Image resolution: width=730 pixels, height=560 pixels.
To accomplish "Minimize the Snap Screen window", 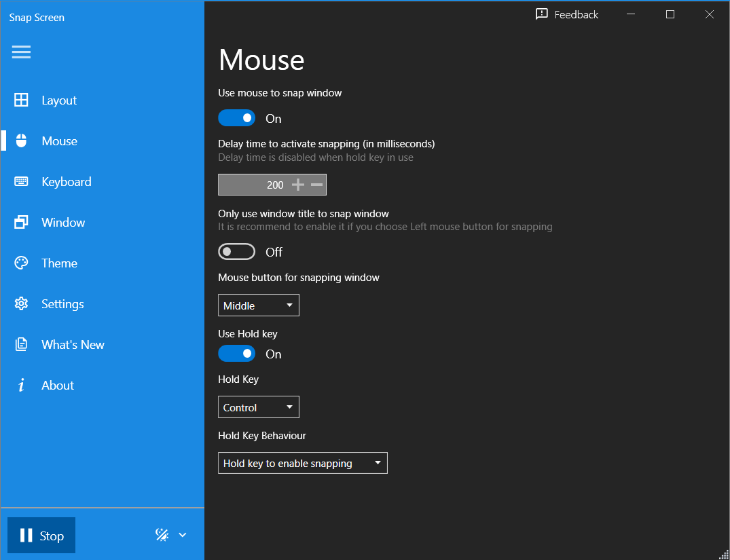I will coord(631,14).
